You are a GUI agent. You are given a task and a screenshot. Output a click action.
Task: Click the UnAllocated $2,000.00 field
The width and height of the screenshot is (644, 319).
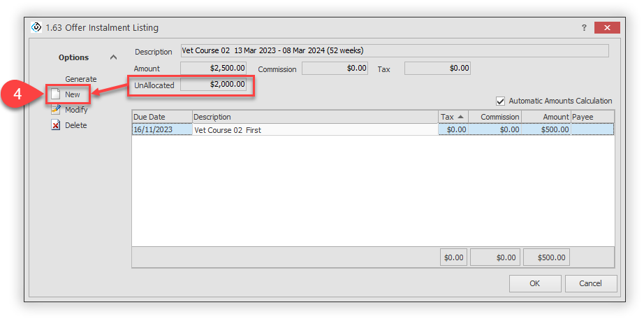(x=213, y=85)
